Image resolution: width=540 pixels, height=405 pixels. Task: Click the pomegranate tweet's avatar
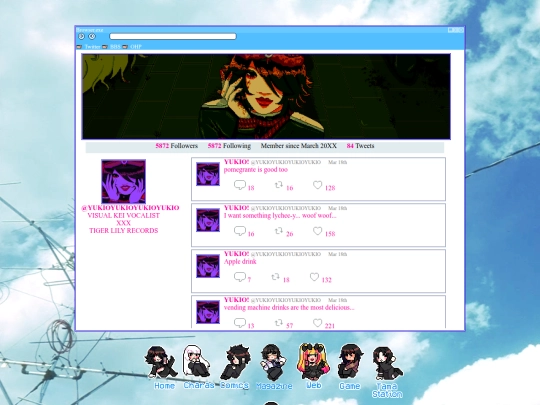pyautogui.click(x=208, y=174)
